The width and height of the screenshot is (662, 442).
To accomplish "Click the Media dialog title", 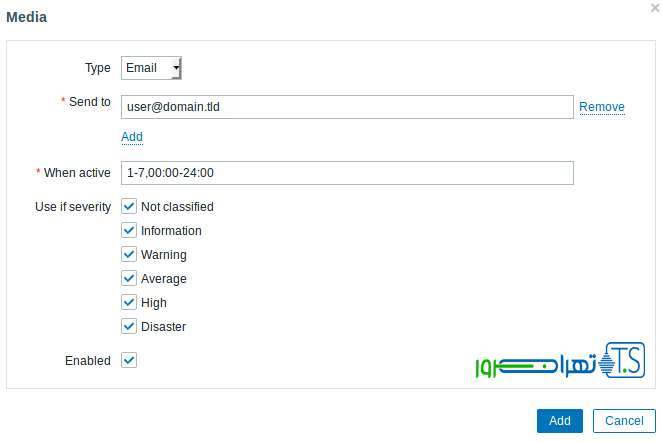I will point(26,17).
